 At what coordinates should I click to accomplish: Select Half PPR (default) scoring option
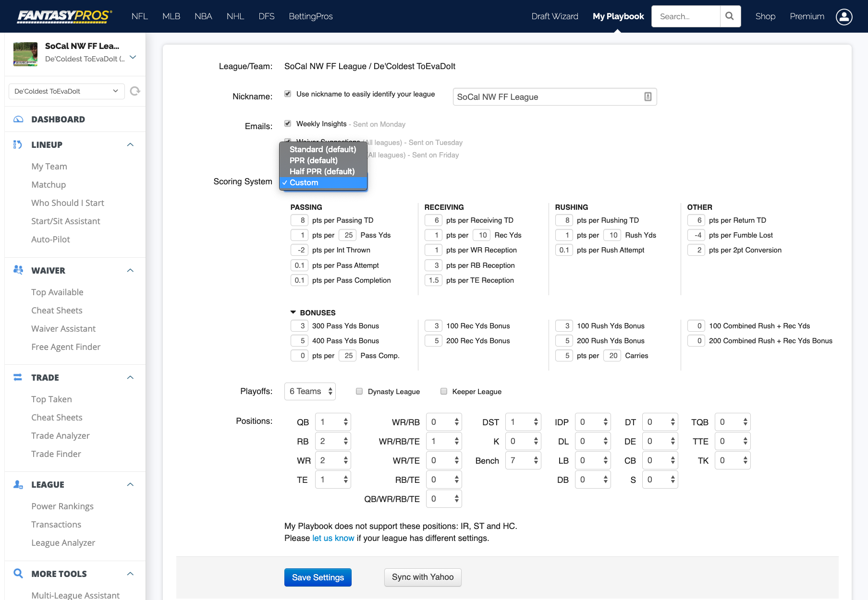(x=323, y=171)
